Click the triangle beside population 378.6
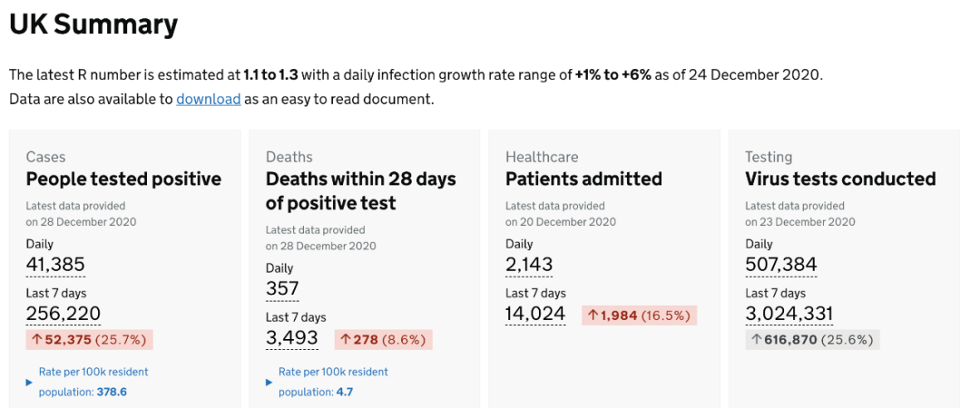Screen dimensions: 980x408 point(29,383)
